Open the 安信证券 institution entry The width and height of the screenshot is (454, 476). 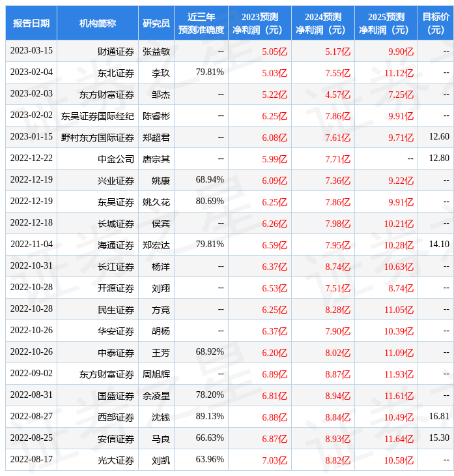(116, 439)
